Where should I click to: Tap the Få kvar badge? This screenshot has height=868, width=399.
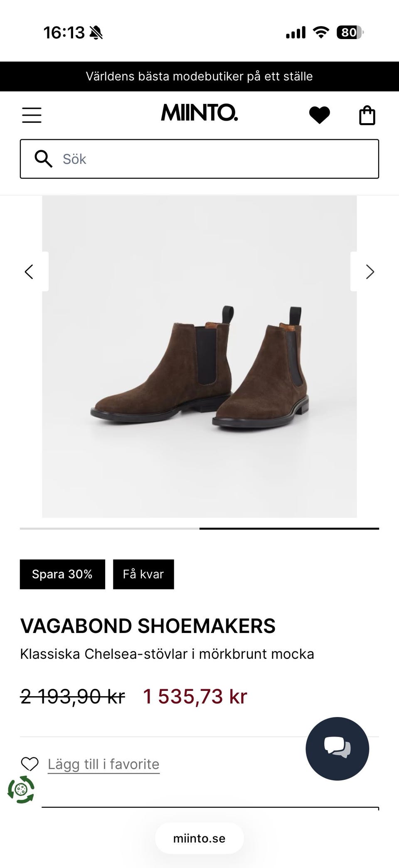pos(143,574)
